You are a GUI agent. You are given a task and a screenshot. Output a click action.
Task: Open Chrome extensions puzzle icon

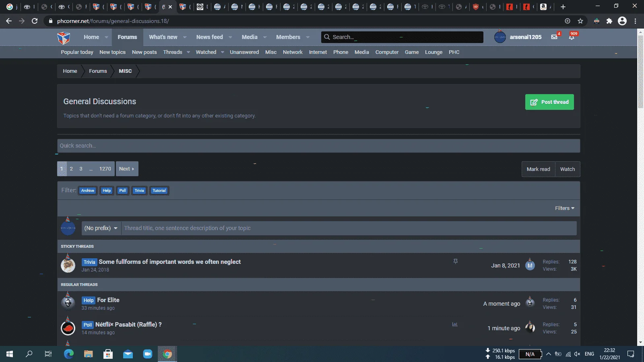(x=609, y=21)
